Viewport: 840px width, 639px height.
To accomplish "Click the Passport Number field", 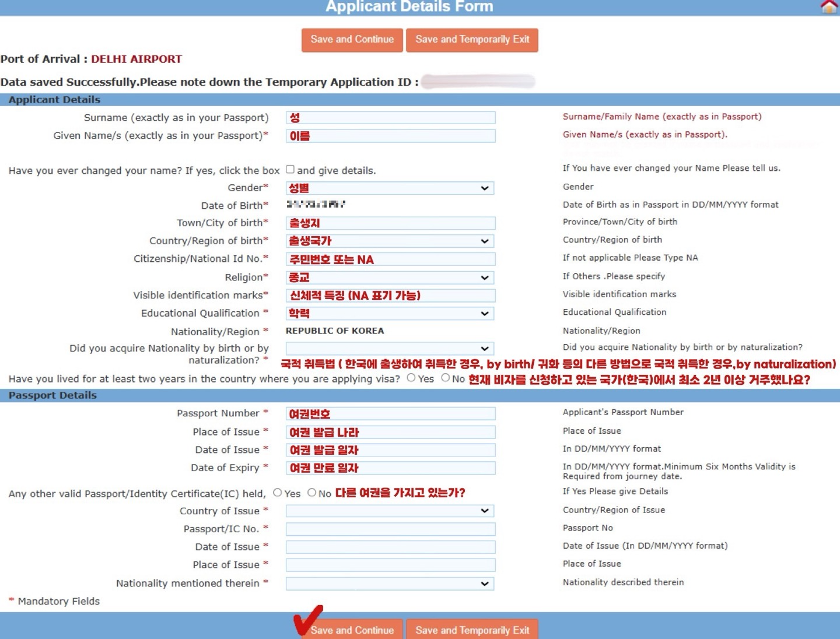I will point(391,414).
